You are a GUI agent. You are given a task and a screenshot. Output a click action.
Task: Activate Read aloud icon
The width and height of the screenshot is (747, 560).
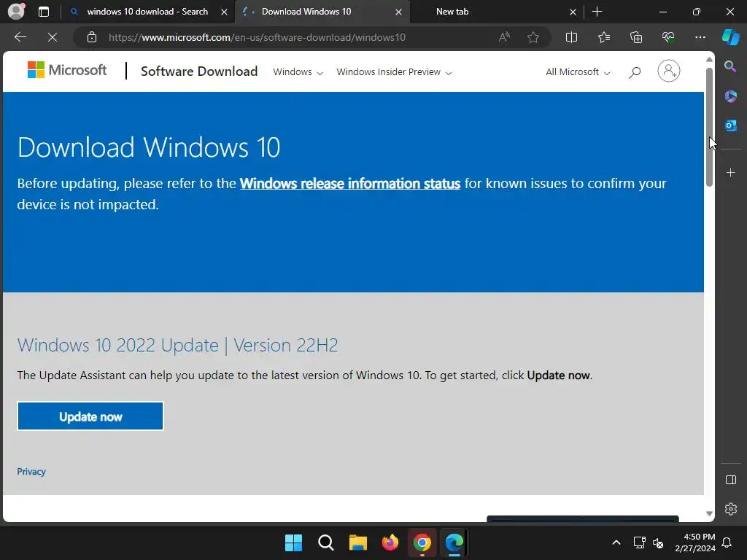[x=504, y=37]
